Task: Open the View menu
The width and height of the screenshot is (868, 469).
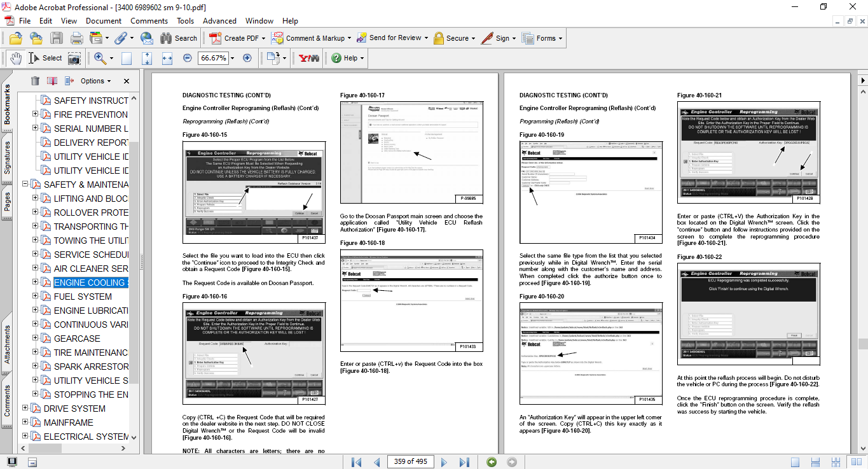Action: (69, 21)
